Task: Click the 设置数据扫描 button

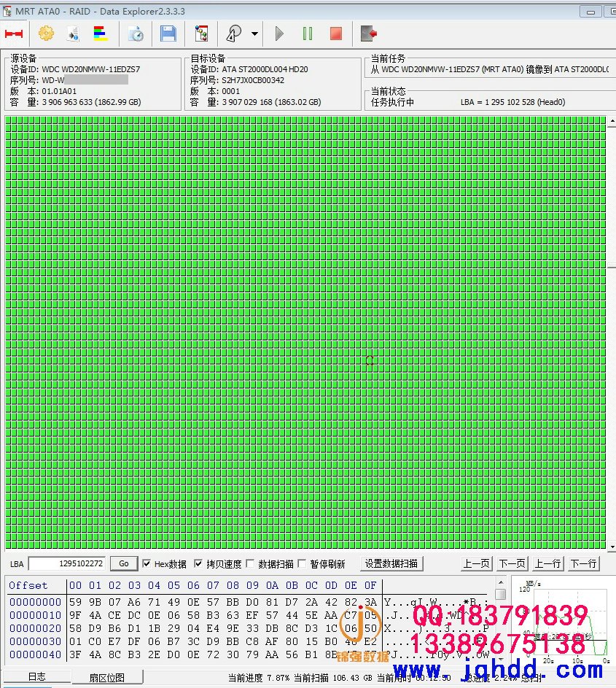Action: click(x=391, y=563)
